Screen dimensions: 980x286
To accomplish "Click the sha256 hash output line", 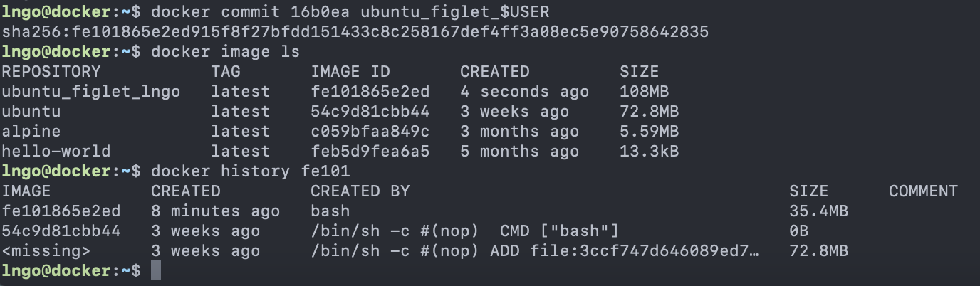I will [x=355, y=32].
